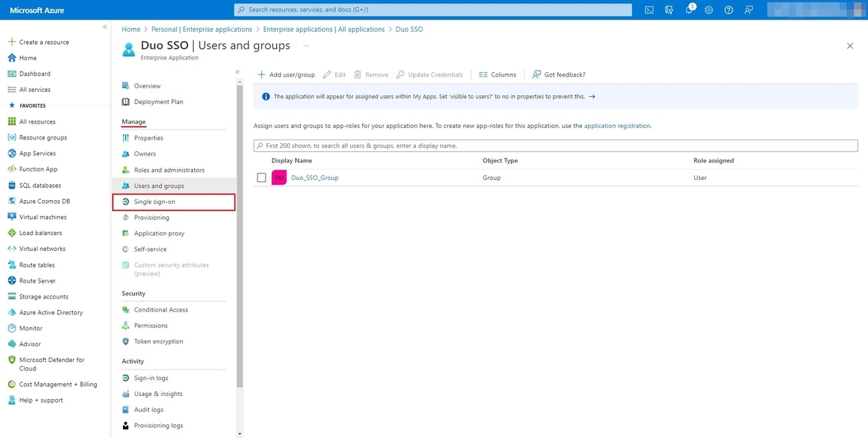Open Cloud Shell icon in top bar
Image resolution: width=868 pixels, height=438 pixels.
pos(650,10)
